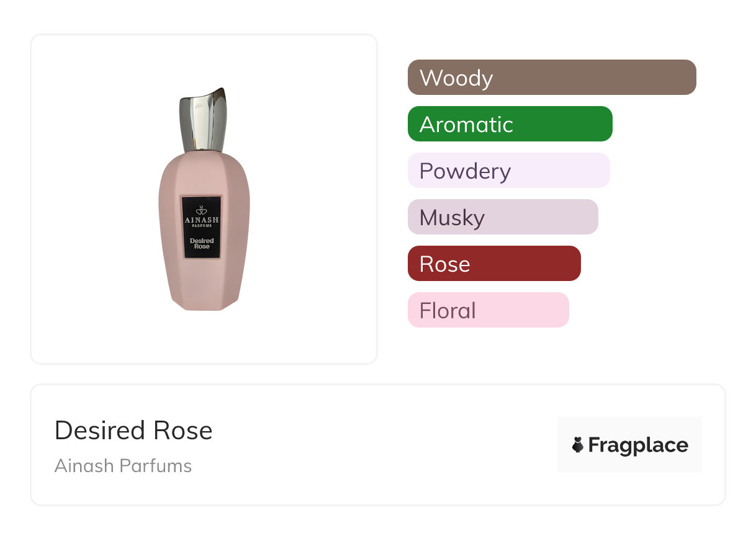The image size is (756, 536).
Task: Select the Woody accord bar
Action: click(x=551, y=78)
